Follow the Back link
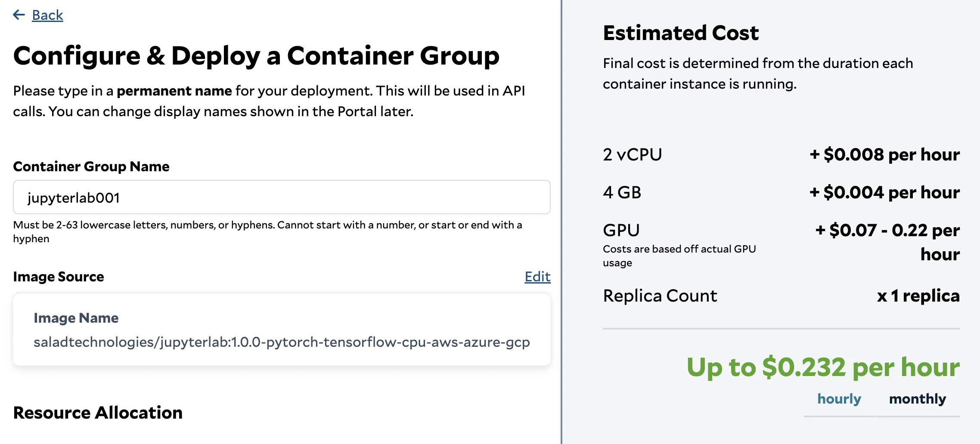Image resolution: width=980 pixels, height=444 pixels. pos(47,15)
